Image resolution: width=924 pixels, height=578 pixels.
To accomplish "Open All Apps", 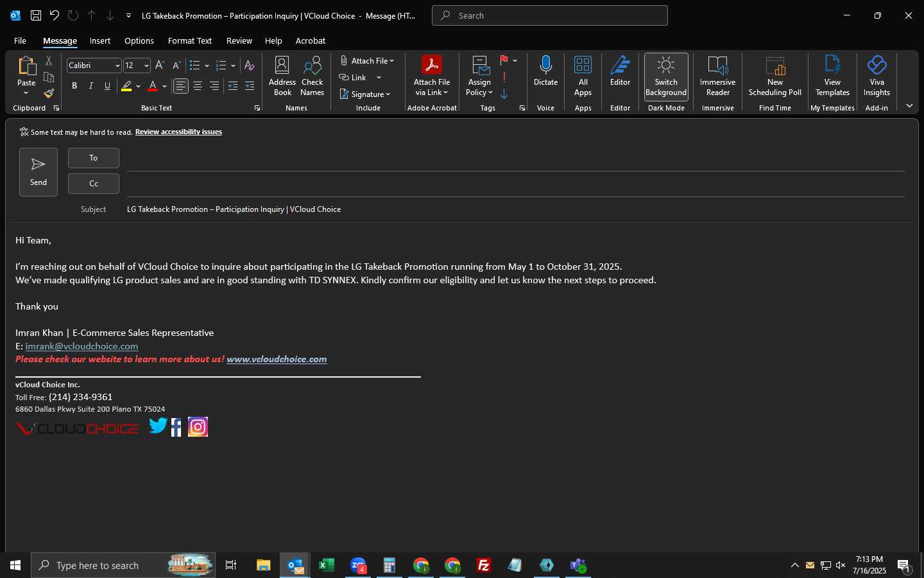I will pos(583,76).
